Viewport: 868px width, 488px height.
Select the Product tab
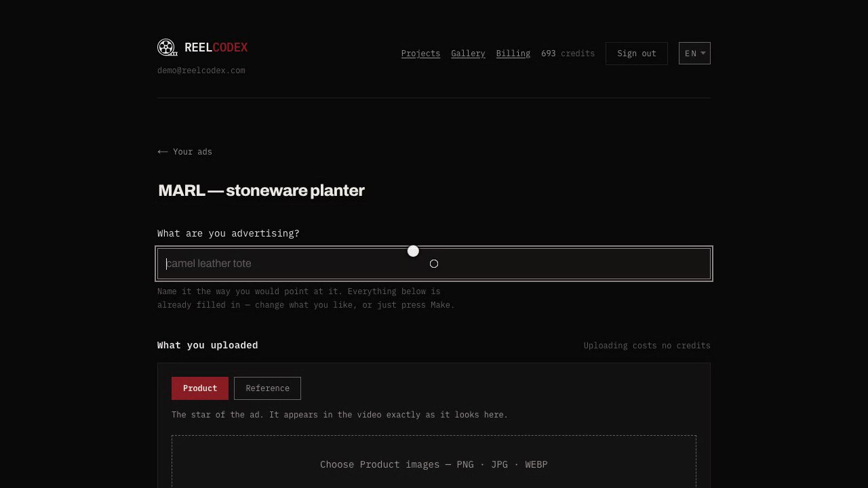click(200, 388)
